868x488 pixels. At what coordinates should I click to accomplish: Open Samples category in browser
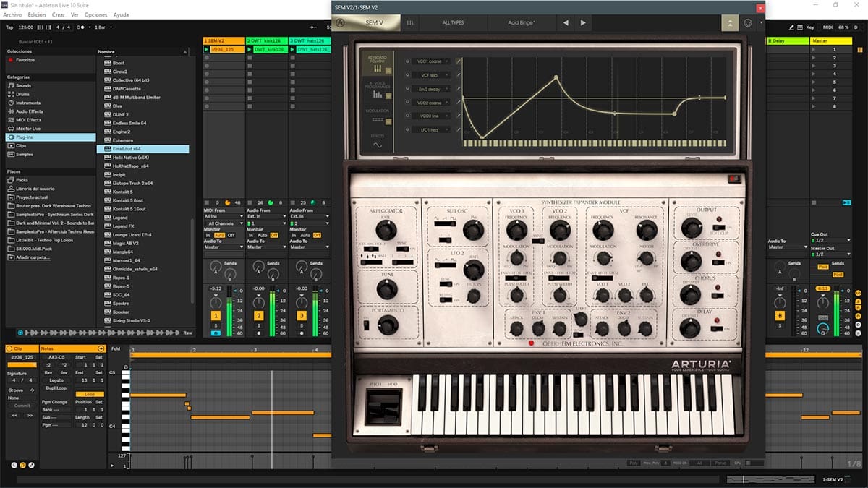click(25, 154)
